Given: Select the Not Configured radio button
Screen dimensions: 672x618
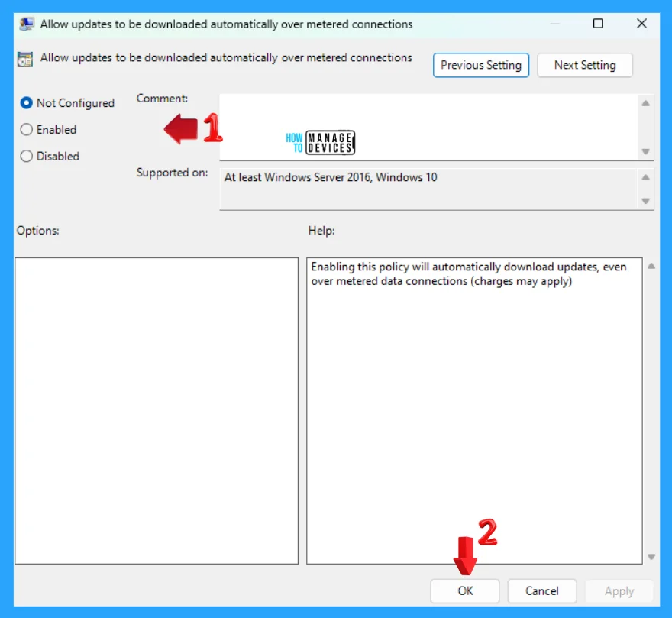Looking at the screenshot, I should pyautogui.click(x=26, y=103).
